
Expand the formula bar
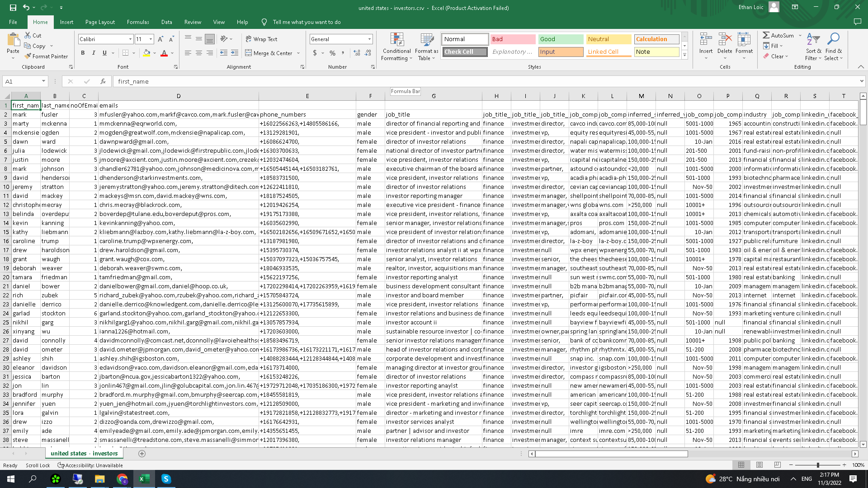click(x=862, y=81)
